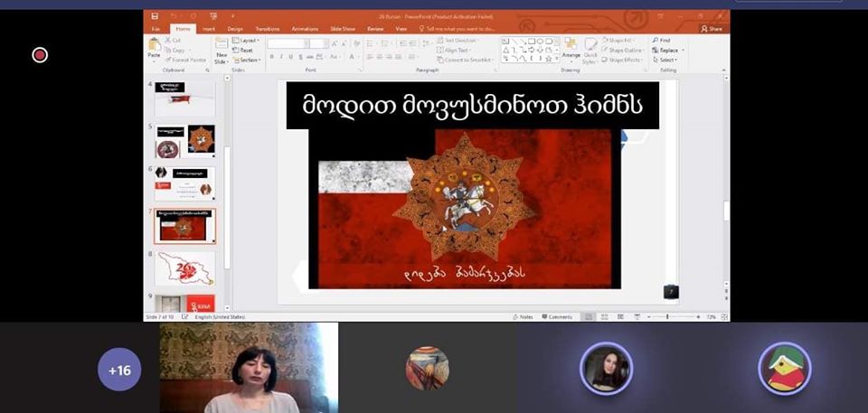Open the Select menu in Editing group
The width and height of the screenshot is (868, 413).
[665, 60]
